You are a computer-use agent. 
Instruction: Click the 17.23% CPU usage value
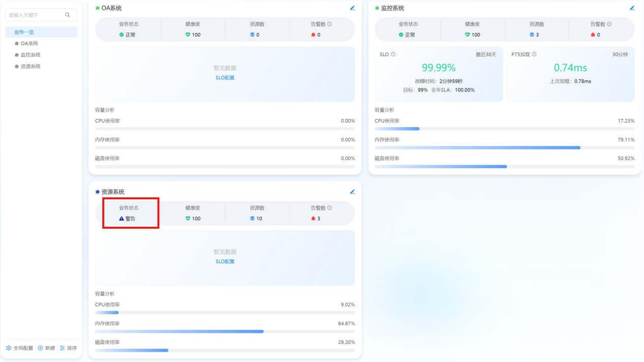(626, 121)
